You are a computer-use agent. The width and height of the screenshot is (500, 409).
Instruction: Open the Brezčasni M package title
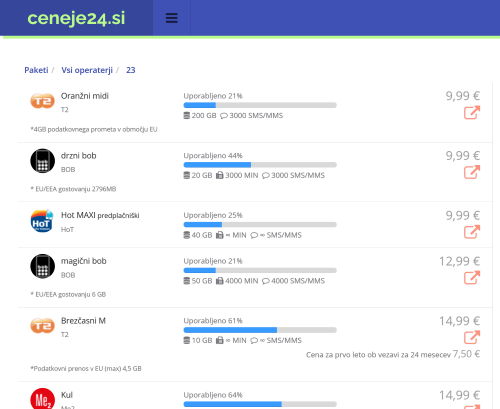pos(83,321)
